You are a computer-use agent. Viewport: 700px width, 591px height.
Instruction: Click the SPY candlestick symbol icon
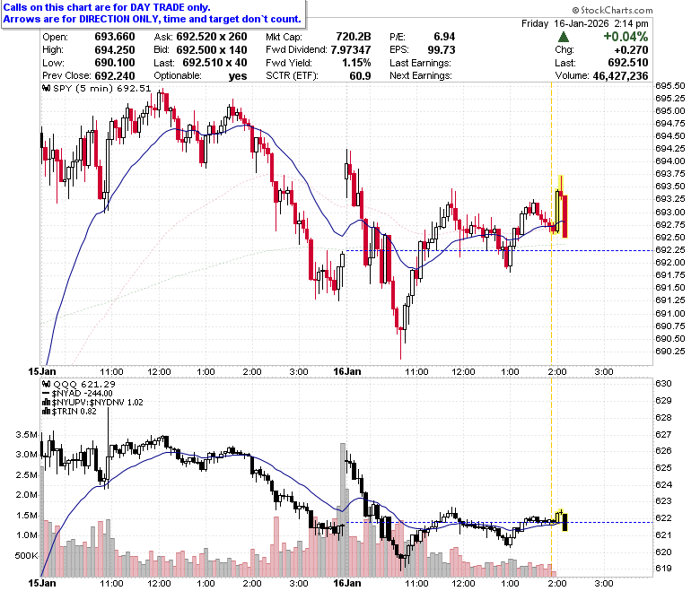tap(46, 88)
